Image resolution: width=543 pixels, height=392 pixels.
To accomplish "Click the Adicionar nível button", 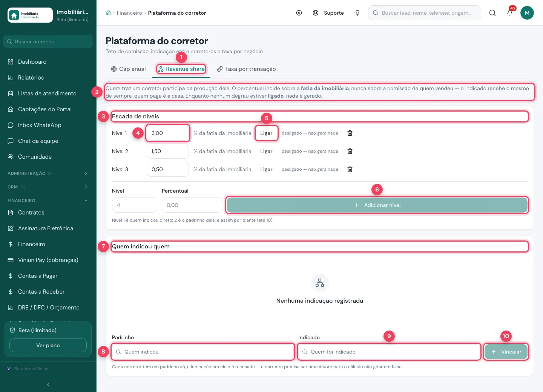I will 377,205.
